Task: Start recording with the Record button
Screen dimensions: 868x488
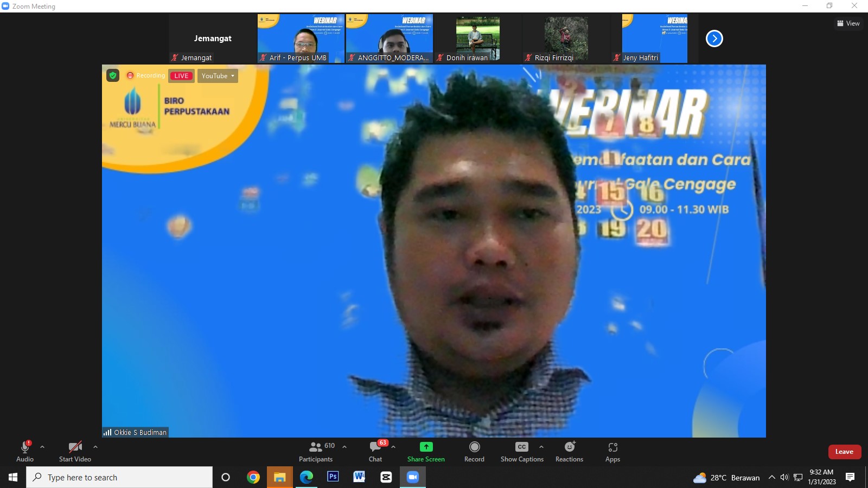Action: 474,451
